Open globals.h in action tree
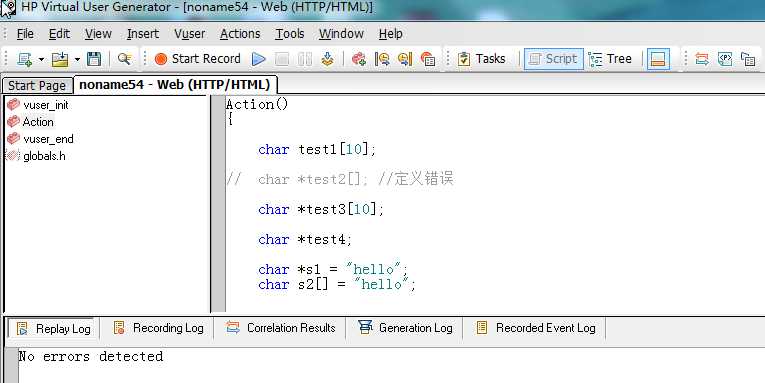This screenshot has width=765, height=383. point(44,156)
